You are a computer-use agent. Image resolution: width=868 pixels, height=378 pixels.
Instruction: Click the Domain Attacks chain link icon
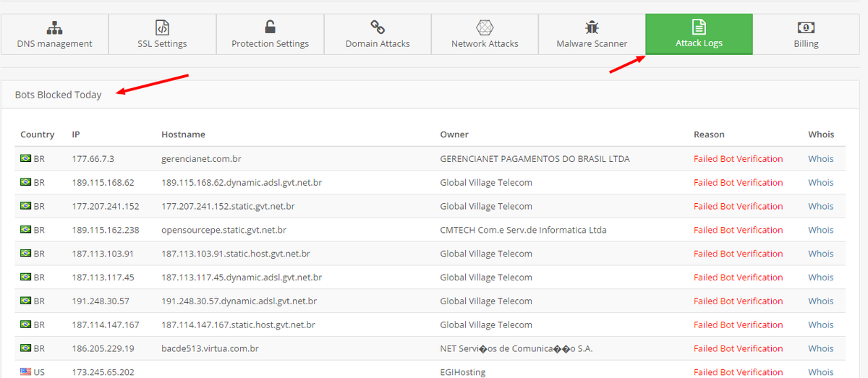click(x=378, y=27)
